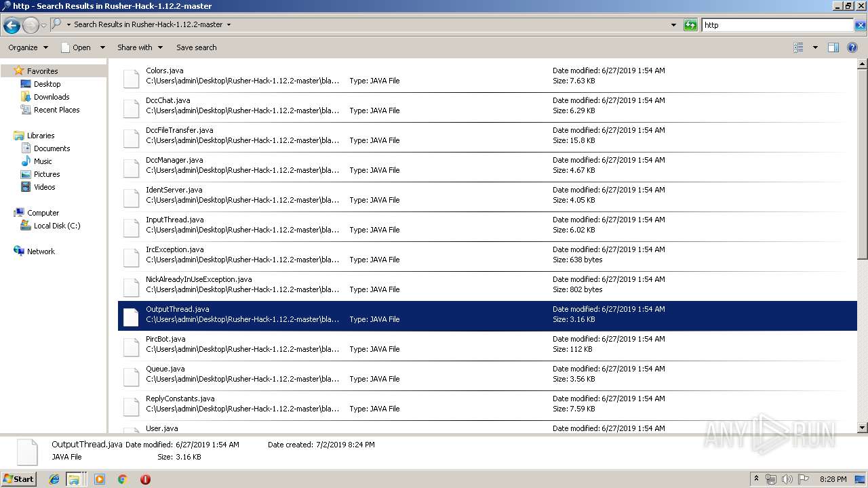Click the Action Center flag icon
The height and width of the screenshot is (488, 868).
[x=804, y=479]
